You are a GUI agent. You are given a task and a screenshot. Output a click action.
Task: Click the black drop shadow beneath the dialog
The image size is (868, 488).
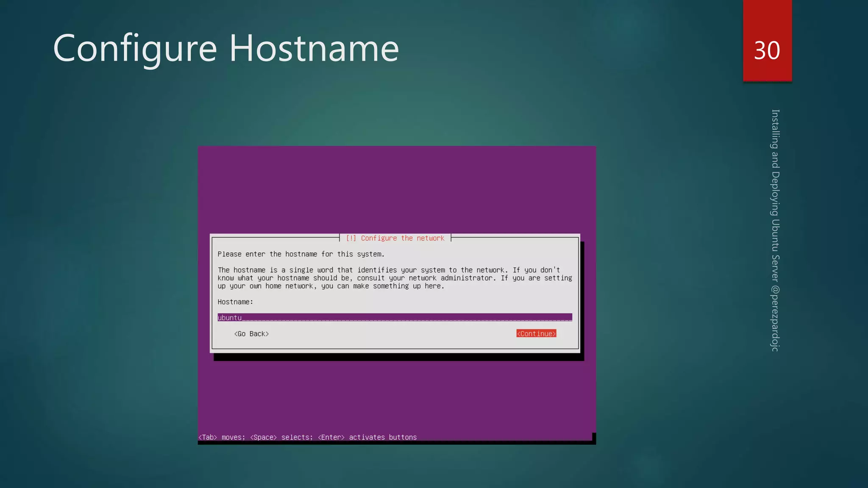tap(398, 357)
